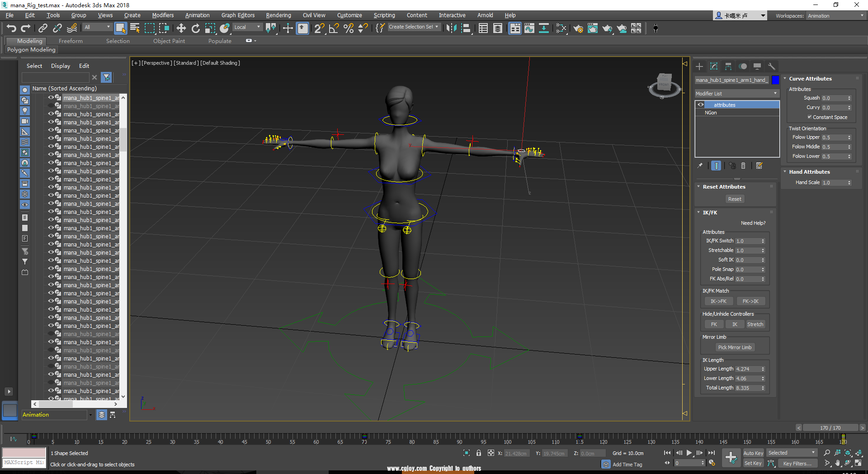The height and width of the screenshot is (474, 868).
Task: Click the Redo arrow icon
Action: coord(26,28)
